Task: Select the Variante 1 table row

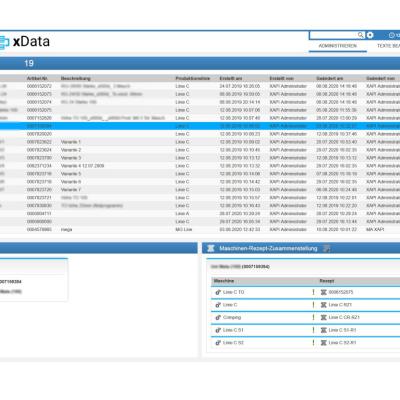Action: pos(200,142)
